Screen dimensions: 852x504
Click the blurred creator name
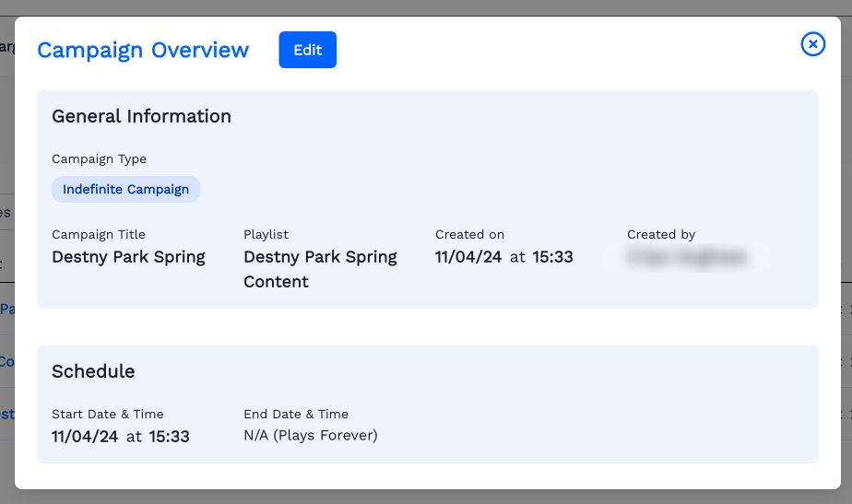pos(686,258)
